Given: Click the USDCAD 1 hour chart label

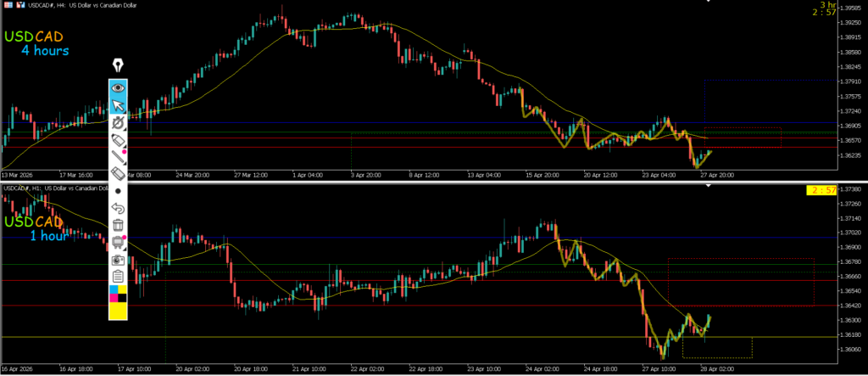Looking at the screenshot, I should pos(37,228).
